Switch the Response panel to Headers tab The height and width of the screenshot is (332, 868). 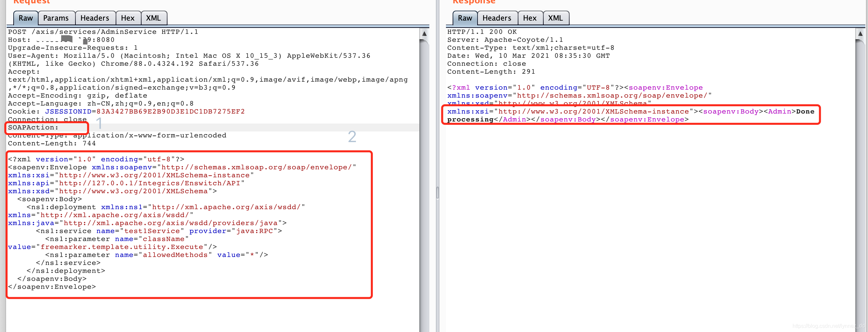497,18
